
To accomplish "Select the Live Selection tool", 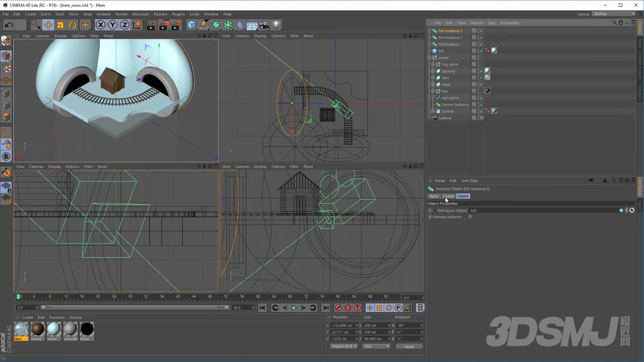I will tap(35, 25).
